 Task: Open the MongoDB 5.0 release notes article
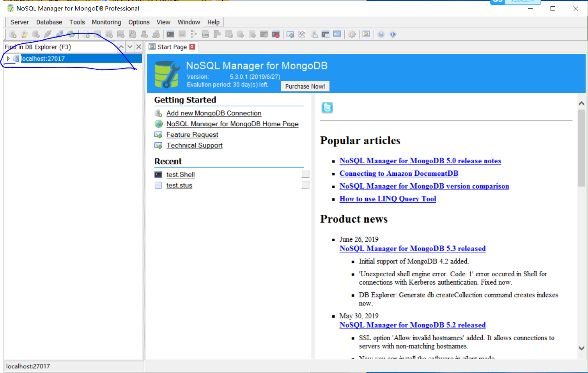(x=420, y=161)
